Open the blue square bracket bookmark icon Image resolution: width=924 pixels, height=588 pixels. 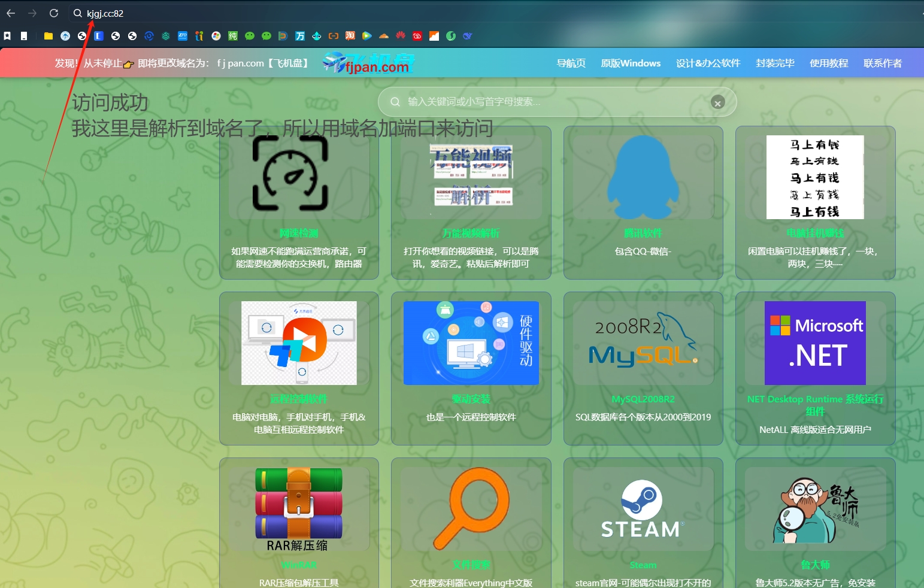[x=99, y=36]
